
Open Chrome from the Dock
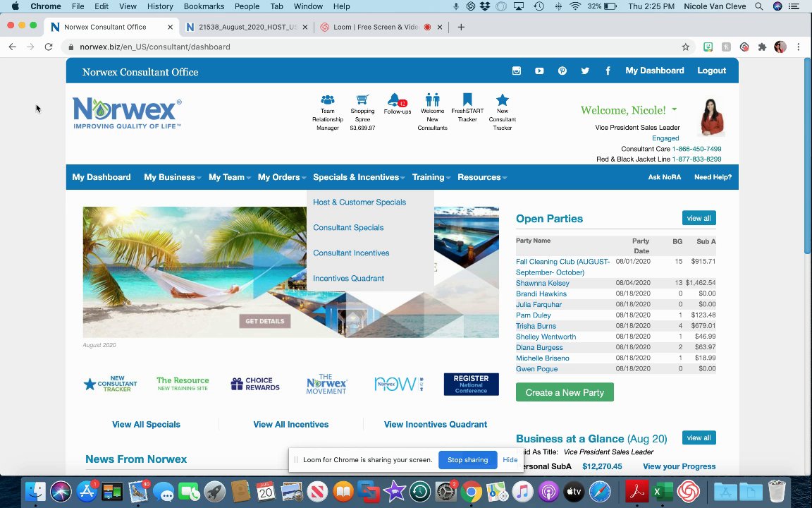[x=472, y=491]
